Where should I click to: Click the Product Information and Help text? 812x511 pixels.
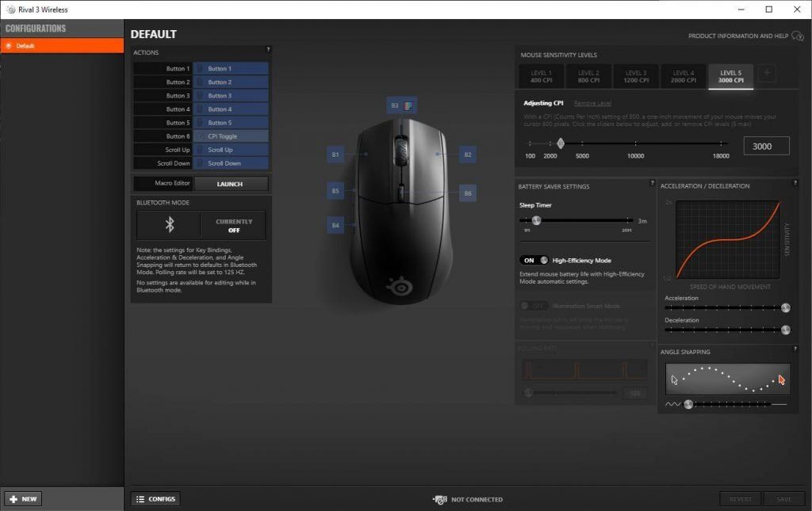[x=738, y=36]
